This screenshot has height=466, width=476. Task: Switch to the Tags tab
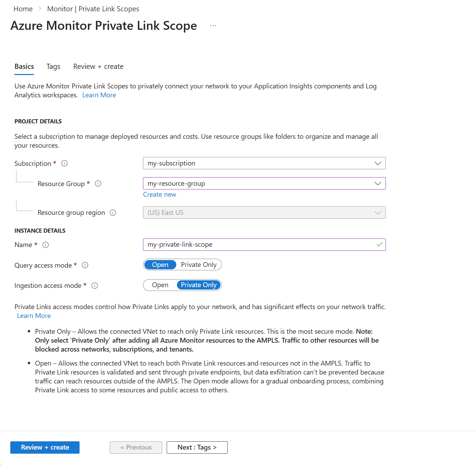(53, 66)
